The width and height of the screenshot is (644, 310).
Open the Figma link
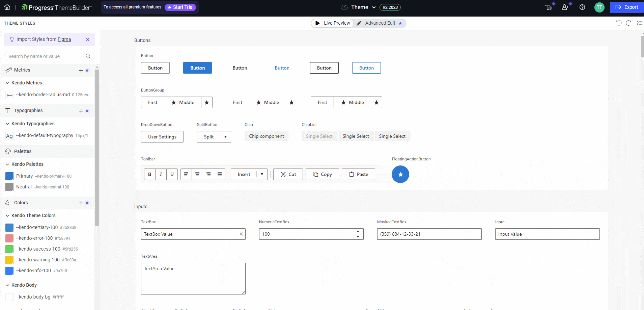64,39
